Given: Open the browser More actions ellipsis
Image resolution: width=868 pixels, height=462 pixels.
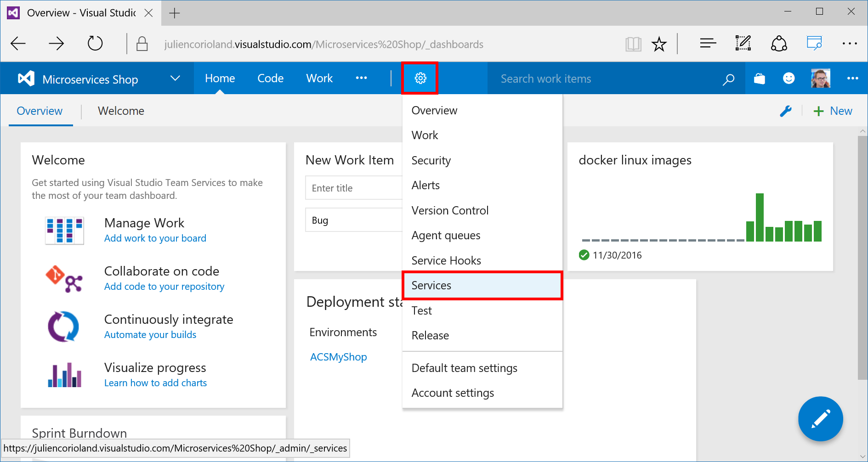Looking at the screenshot, I should tap(850, 44).
